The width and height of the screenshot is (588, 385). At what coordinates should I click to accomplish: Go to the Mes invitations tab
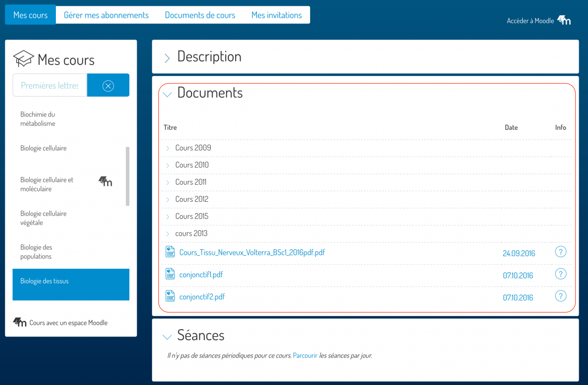pyautogui.click(x=276, y=15)
